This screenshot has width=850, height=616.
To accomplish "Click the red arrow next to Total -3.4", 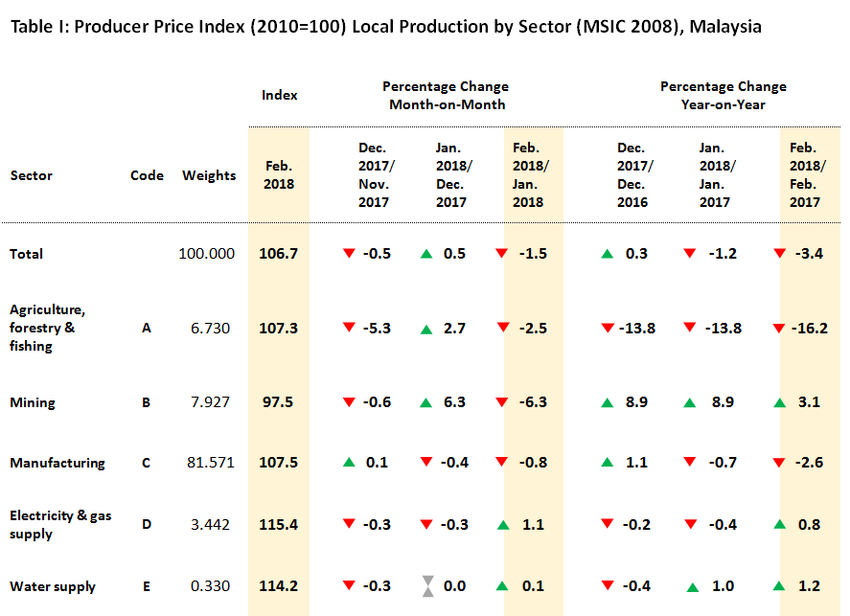I will pos(779,254).
